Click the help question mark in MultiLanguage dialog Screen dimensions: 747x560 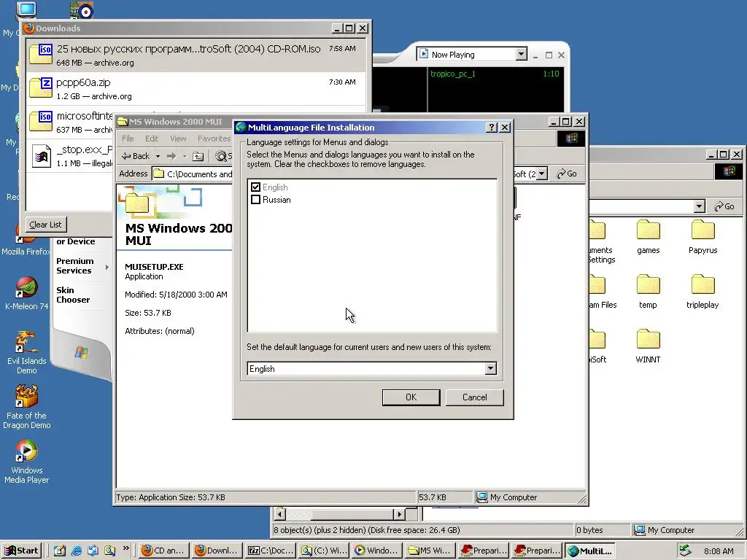tap(491, 127)
